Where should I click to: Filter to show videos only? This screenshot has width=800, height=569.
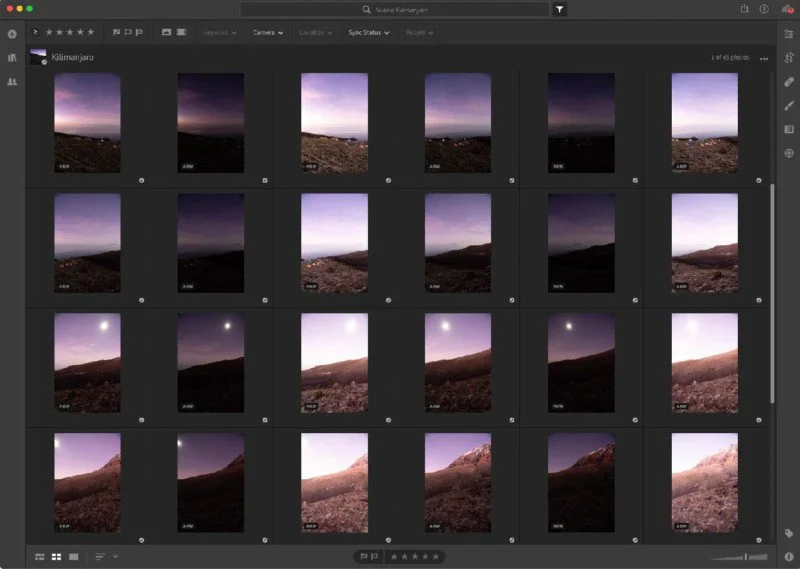click(x=181, y=32)
